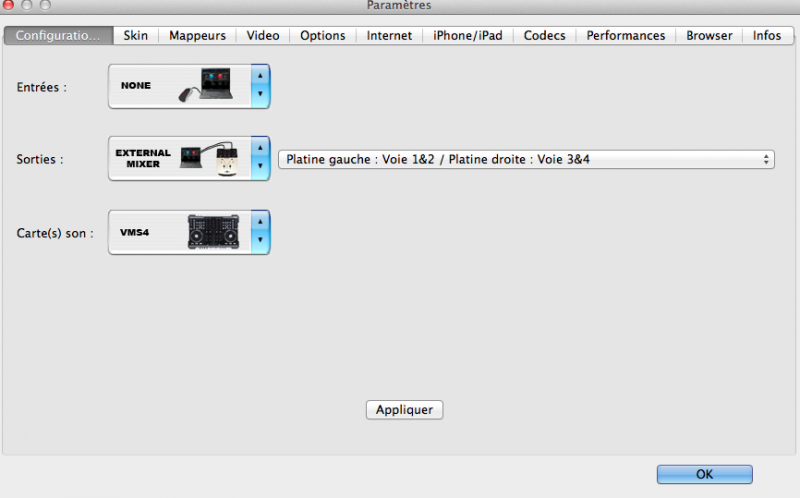The height and width of the screenshot is (498, 800).
Task: Open the Video tab
Action: (263, 36)
